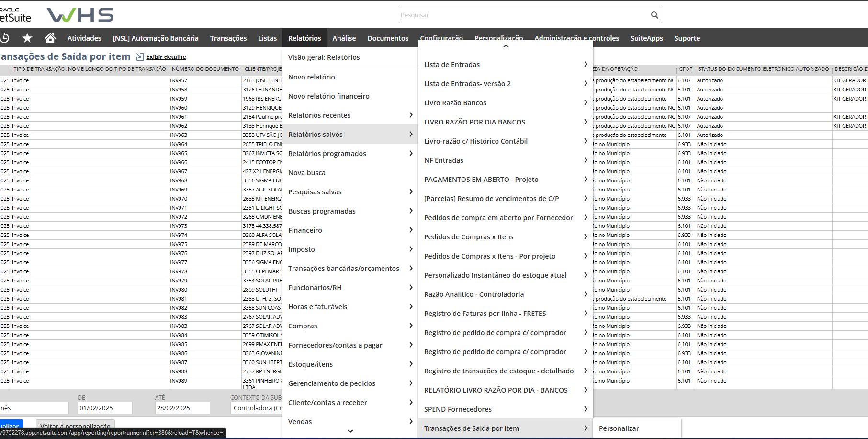868x439 pixels.
Task: Open the favorites star shortcuts icon
Action: tap(27, 38)
